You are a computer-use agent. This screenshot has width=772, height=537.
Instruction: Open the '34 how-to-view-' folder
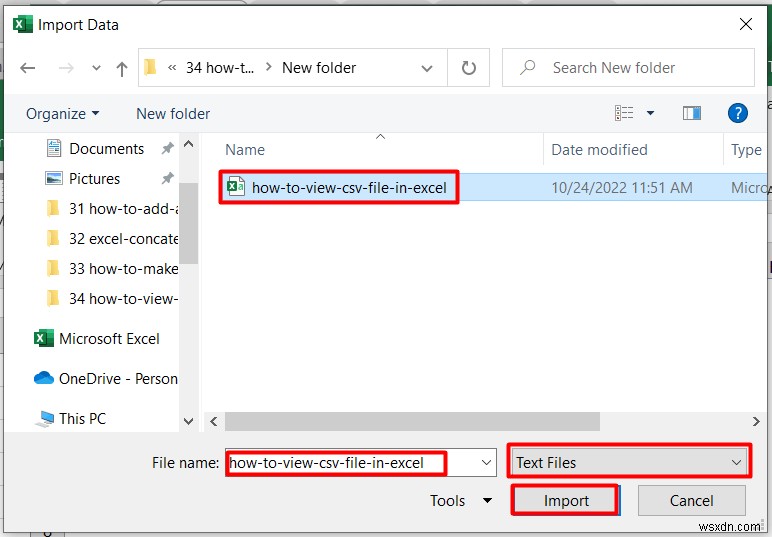click(x=112, y=299)
